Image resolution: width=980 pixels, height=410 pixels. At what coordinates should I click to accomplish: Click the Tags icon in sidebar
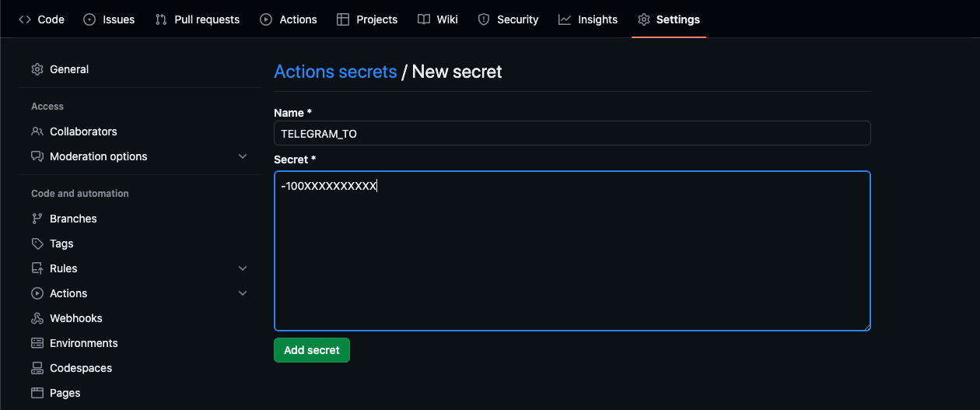point(37,244)
